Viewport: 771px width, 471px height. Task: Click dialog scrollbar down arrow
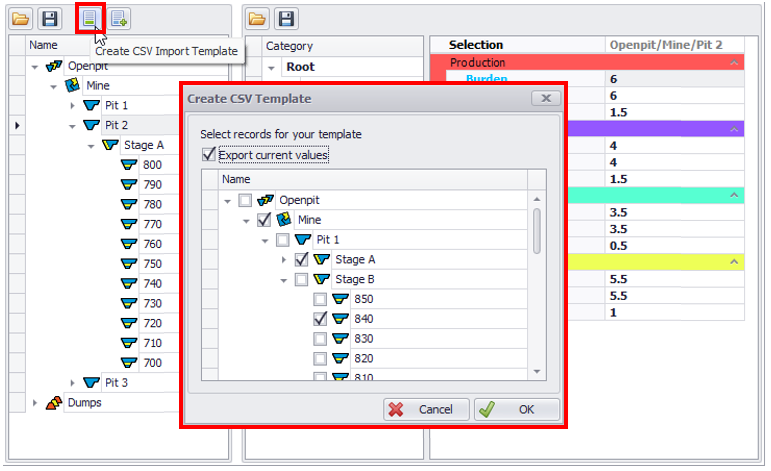536,372
